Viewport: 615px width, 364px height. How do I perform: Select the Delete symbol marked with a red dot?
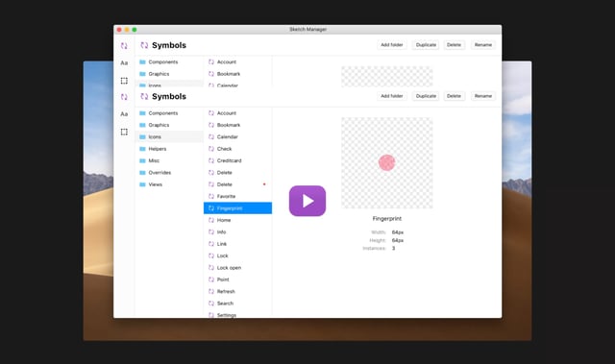pyautogui.click(x=237, y=184)
